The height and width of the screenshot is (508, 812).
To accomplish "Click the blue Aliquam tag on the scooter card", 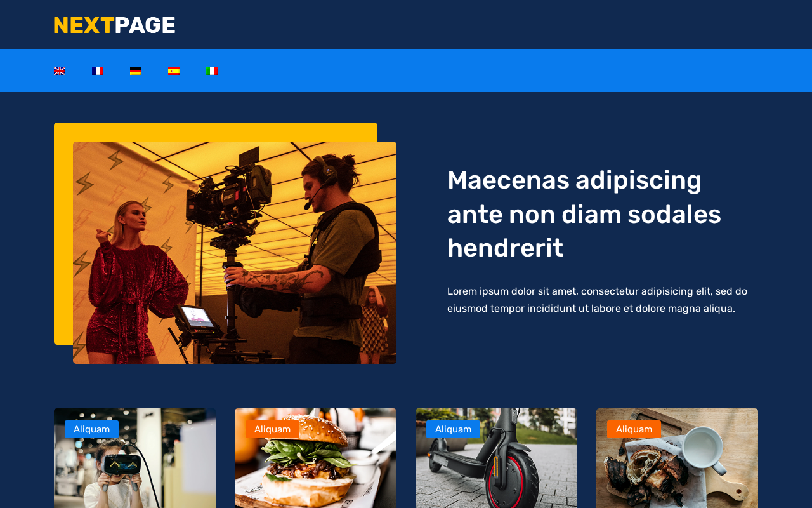I will 453,429.
